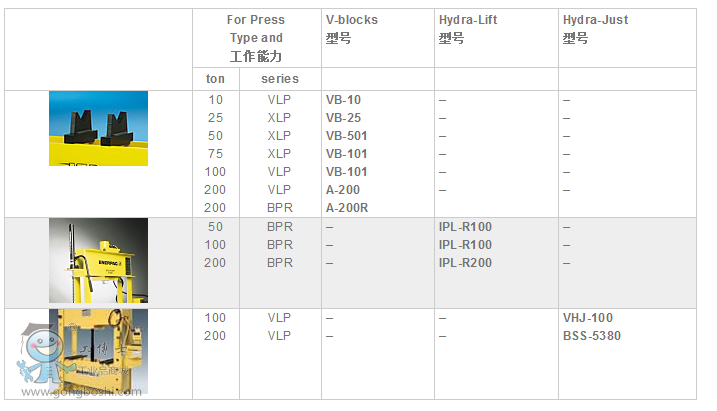Viewport: 717px width, 411px height.
Task: Click the 10 ton value cell
Action: tap(216, 100)
